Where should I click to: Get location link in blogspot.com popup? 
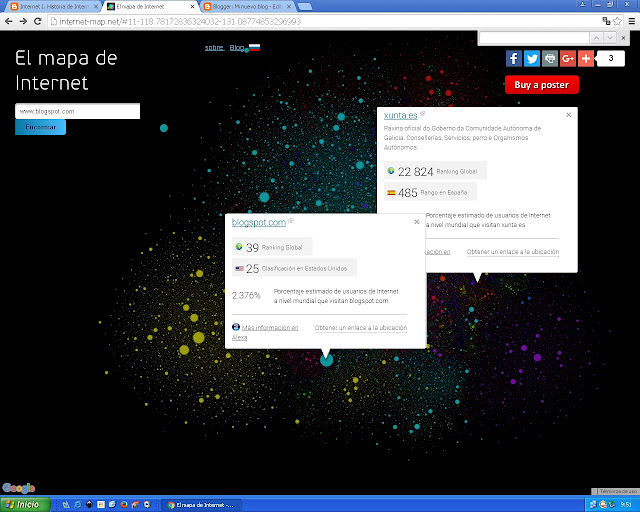(361, 328)
